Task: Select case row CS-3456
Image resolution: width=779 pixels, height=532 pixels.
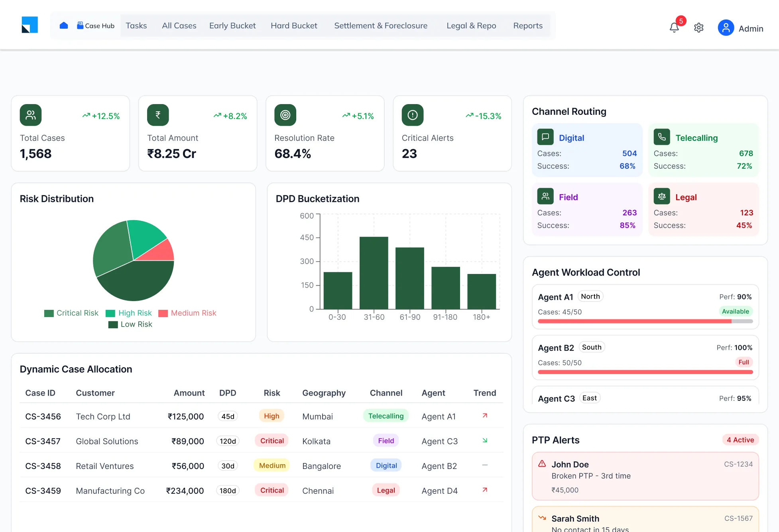Action: pos(262,416)
